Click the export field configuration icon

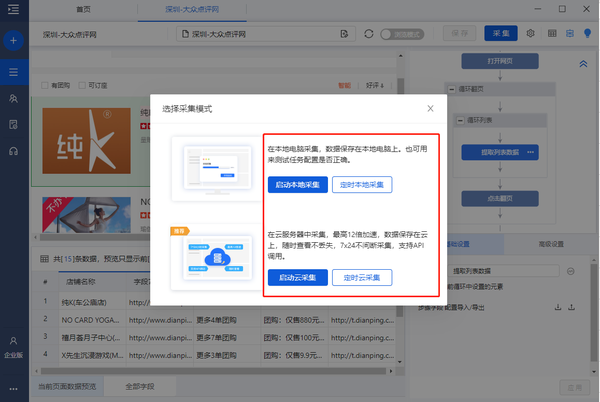click(571, 307)
